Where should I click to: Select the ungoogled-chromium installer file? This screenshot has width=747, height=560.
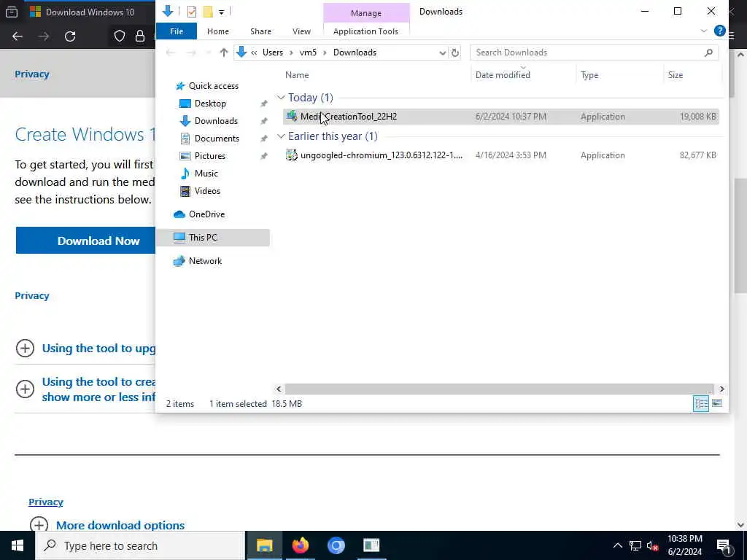click(500, 155)
